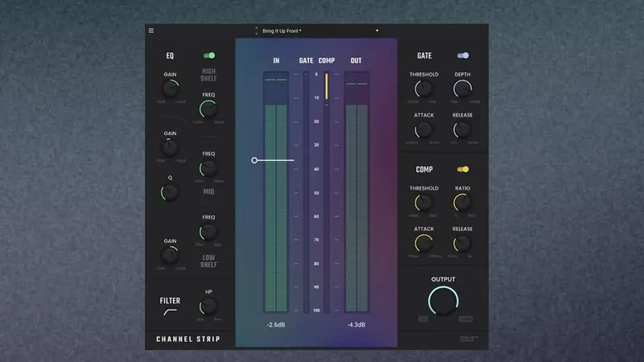Image resolution: width=644 pixels, height=362 pixels.
Task: Click the IN level meter
Action: tap(276, 191)
